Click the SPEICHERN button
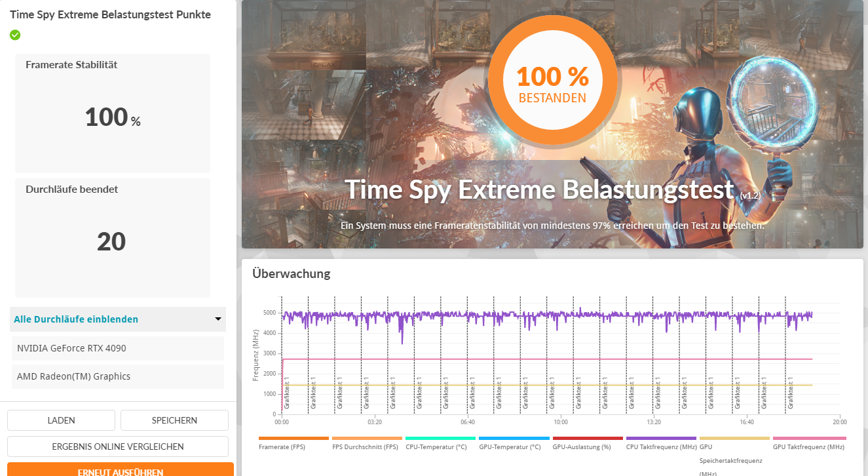868x476 pixels. coord(174,420)
